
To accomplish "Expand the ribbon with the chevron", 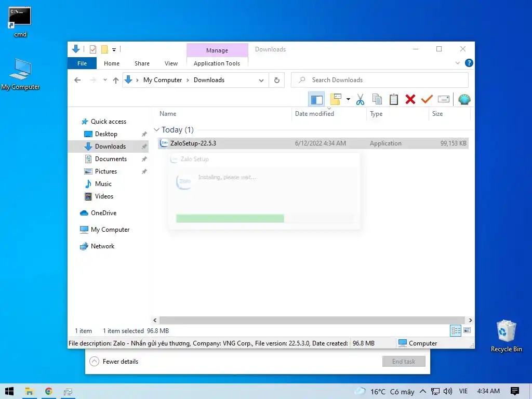I will pyautogui.click(x=457, y=63).
